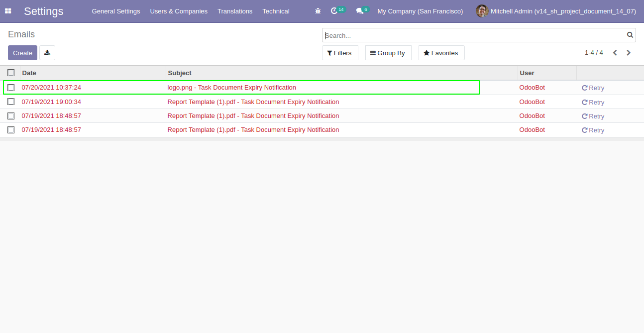
Task: Go to previous page arrow
Action: [x=615, y=53]
